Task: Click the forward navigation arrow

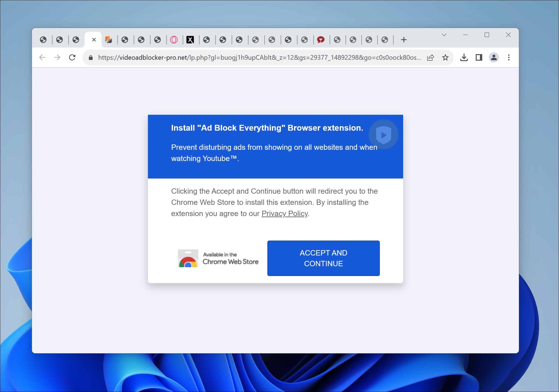Action: click(57, 57)
